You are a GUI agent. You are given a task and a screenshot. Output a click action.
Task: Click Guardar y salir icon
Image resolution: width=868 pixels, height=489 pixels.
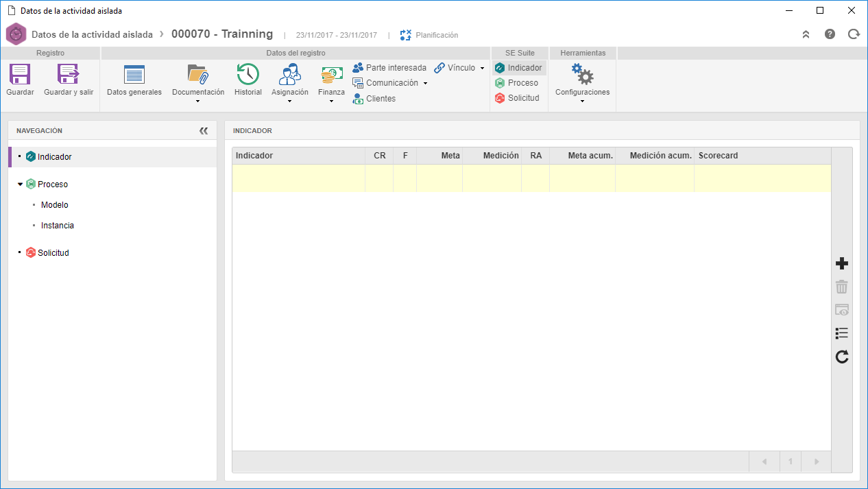pyautogui.click(x=69, y=75)
